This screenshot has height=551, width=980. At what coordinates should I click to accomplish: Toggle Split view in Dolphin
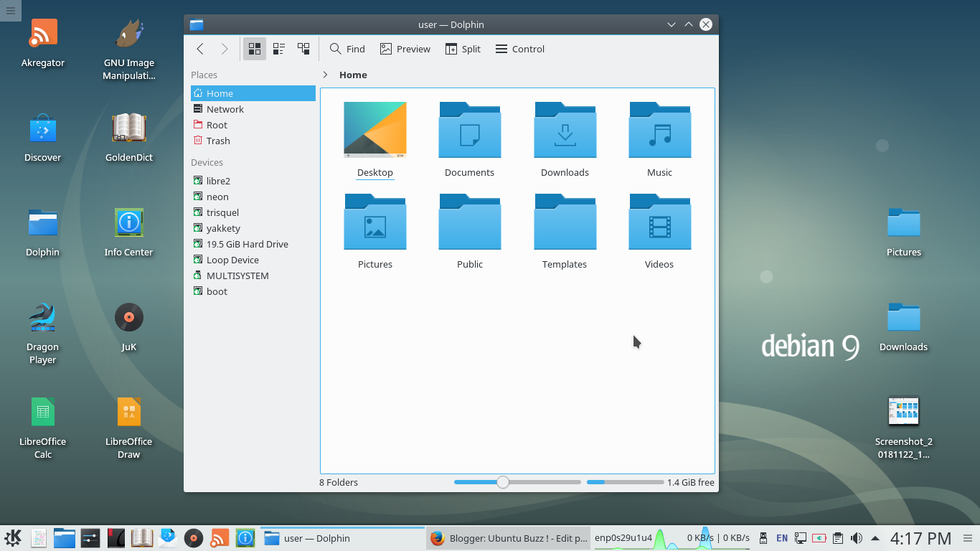pyautogui.click(x=463, y=48)
